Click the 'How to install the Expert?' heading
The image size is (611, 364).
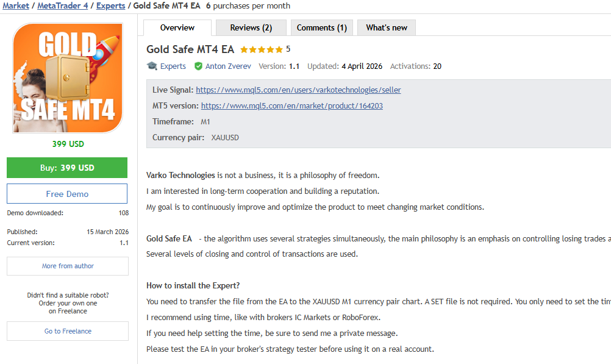pos(193,286)
